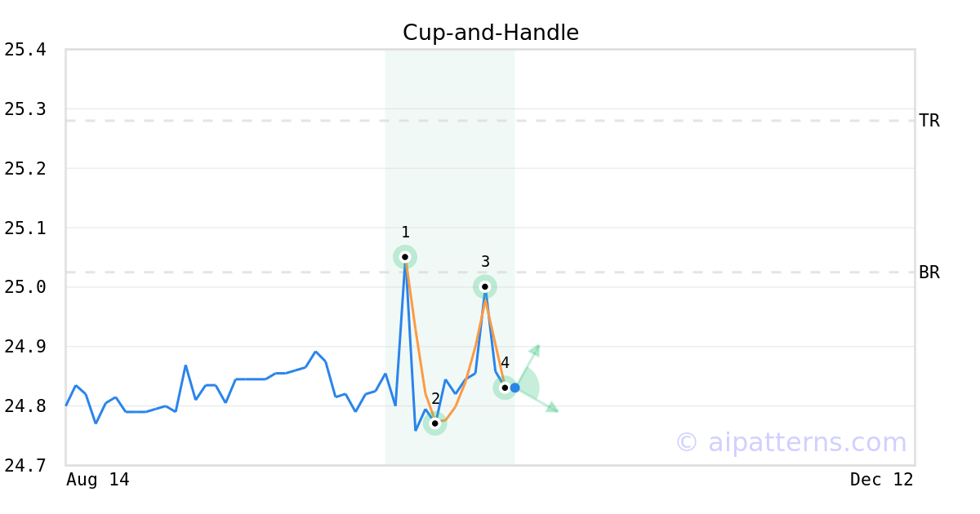Image resolution: width=980 pixels, height=514 pixels.
Task: Click the 25.0 y-axis price label
Action: coord(24,287)
